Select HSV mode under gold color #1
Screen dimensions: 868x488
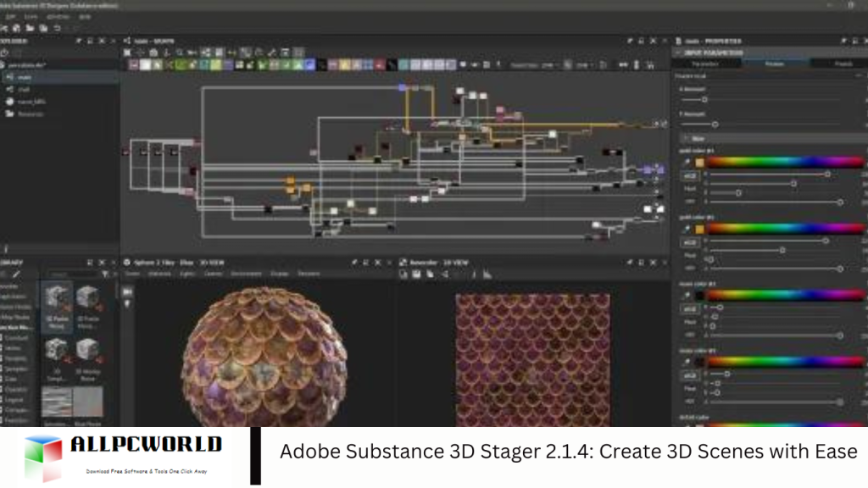[690, 202]
